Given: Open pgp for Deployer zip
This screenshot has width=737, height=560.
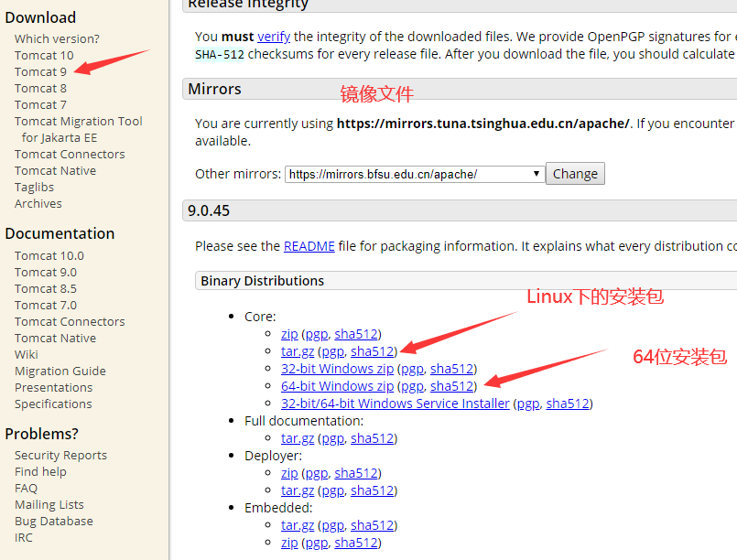Looking at the screenshot, I should [317, 473].
